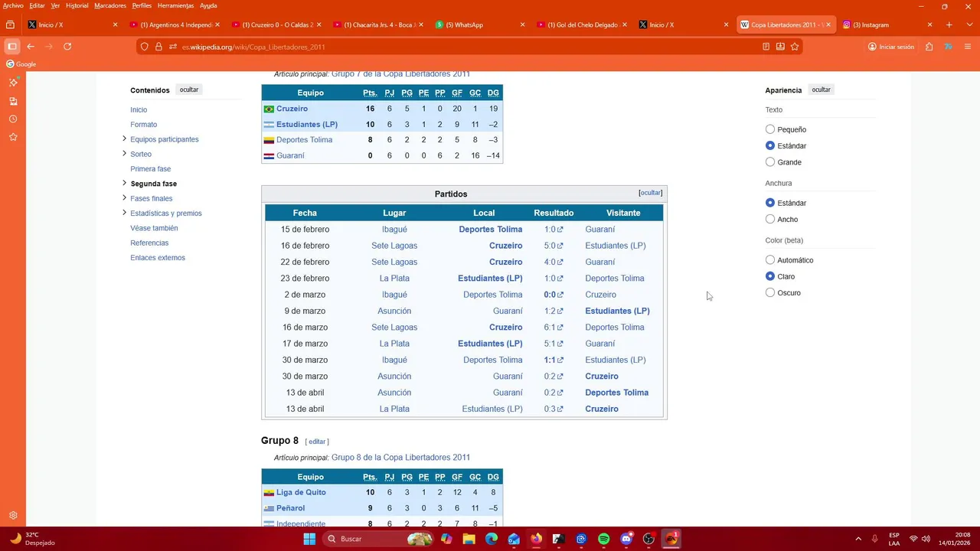Toggle reader view in address bar
This screenshot has height=551, width=980.
pos(766,47)
